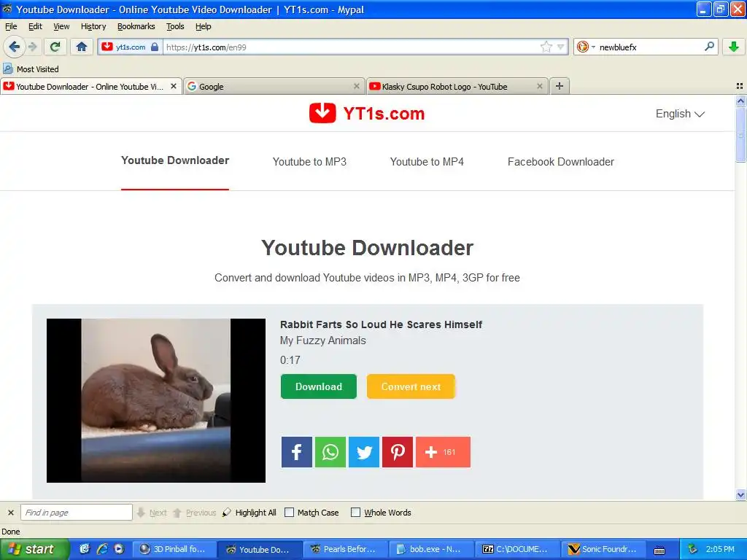Enable the Match Case checkbox

(289, 513)
